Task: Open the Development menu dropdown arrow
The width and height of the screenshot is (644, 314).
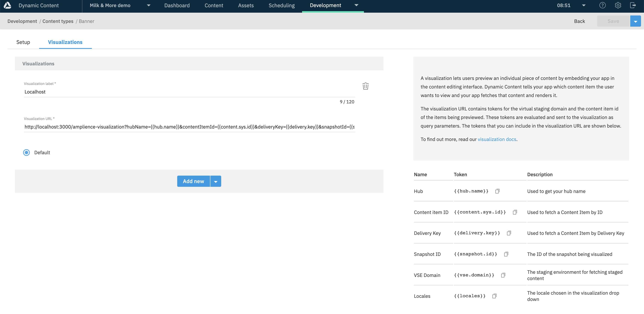Action: [356, 6]
